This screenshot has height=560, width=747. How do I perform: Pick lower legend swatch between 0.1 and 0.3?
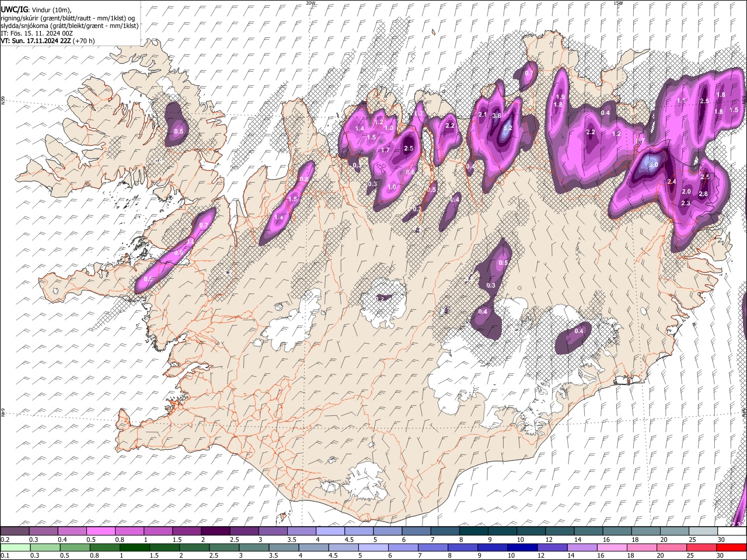click(15, 547)
